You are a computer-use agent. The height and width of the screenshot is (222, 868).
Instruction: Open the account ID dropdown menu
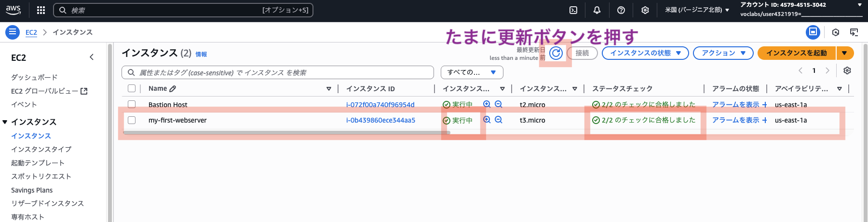click(801, 10)
